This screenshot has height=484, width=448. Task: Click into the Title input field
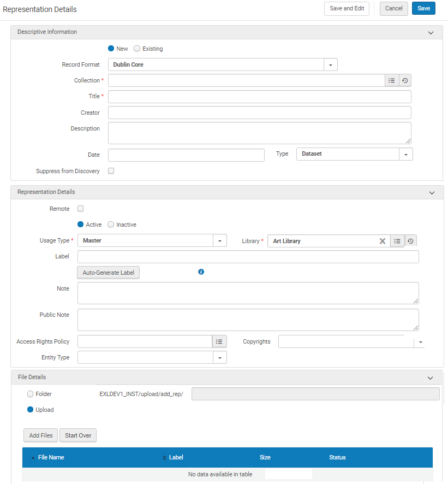[x=259, y=97]
